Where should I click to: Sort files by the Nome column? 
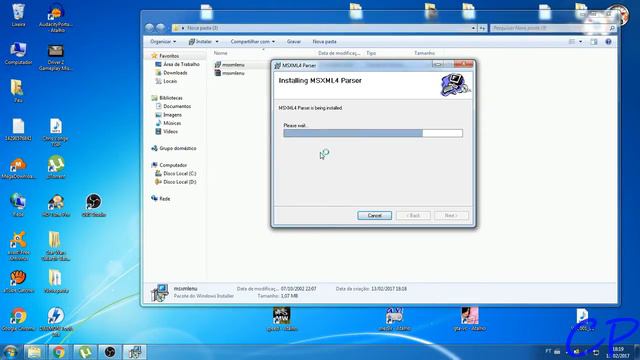coord(220,53)
